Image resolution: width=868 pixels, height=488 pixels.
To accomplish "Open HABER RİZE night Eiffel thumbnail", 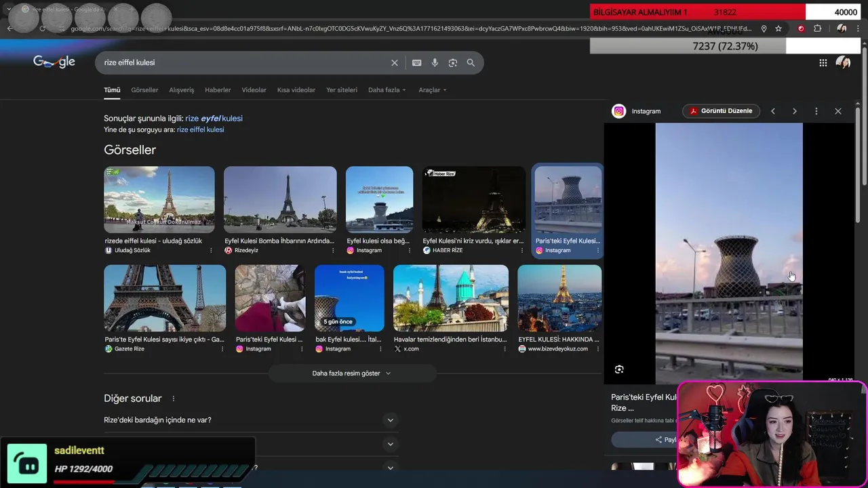I will (473, 200).
